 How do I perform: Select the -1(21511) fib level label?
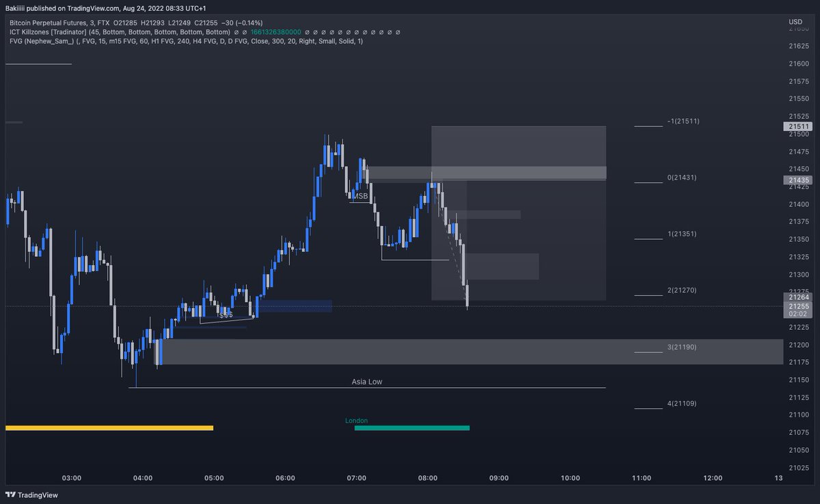pyautogui.click(x=683, y=121)
